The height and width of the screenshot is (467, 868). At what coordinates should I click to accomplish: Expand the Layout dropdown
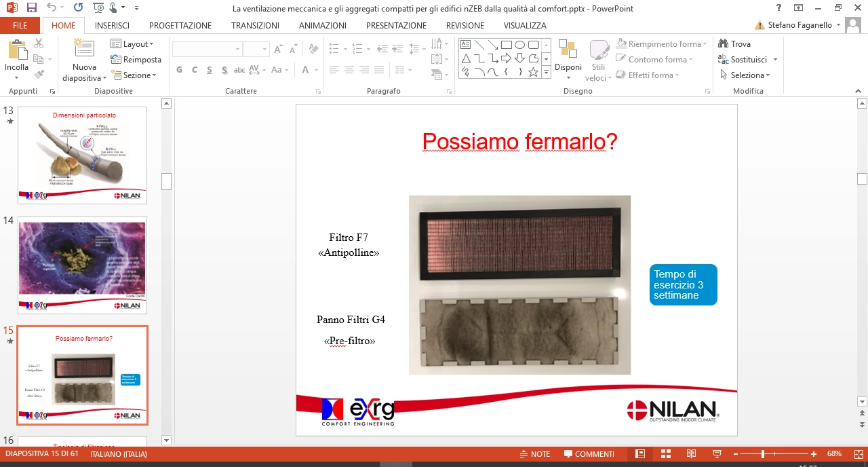(x=132, y=44)
